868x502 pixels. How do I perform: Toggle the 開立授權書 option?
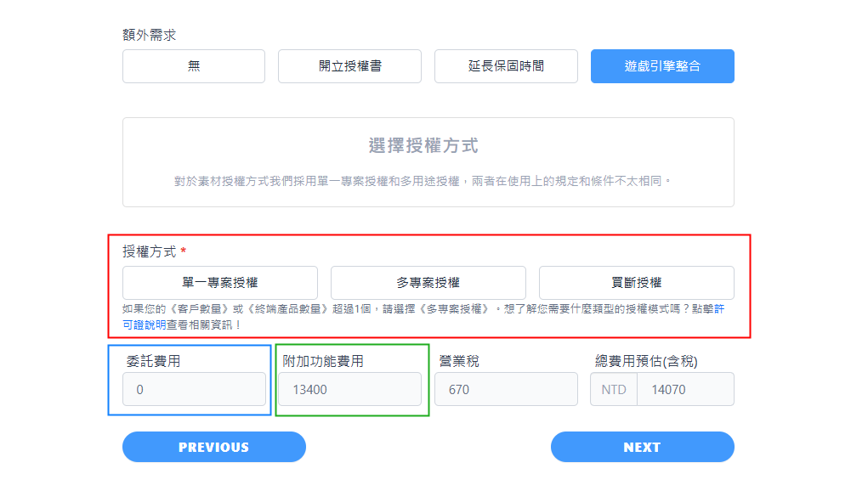coord(349,66)
